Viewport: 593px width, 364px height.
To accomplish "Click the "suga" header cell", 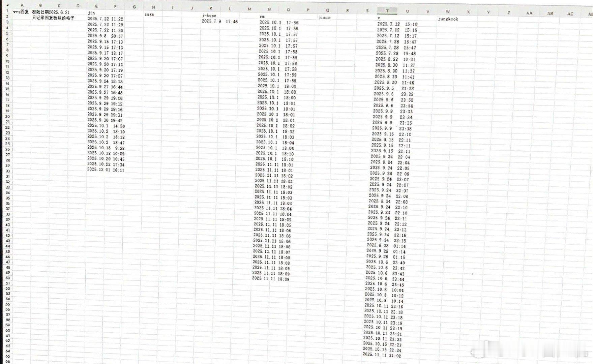I will tap(149, 14).
